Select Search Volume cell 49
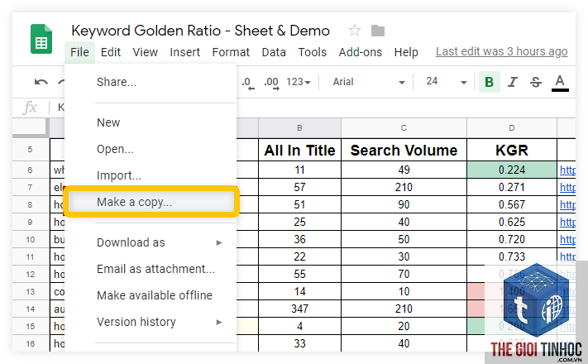 point(404,170)
